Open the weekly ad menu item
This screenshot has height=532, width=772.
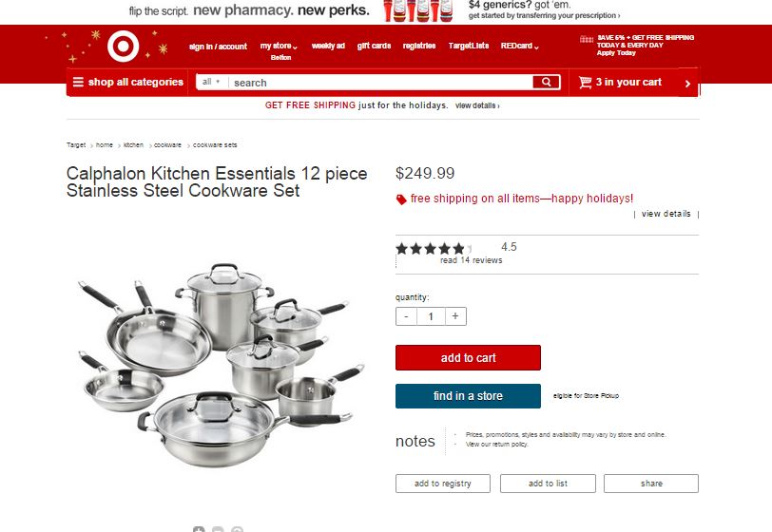pyautogui.click(x=328, y=46)
